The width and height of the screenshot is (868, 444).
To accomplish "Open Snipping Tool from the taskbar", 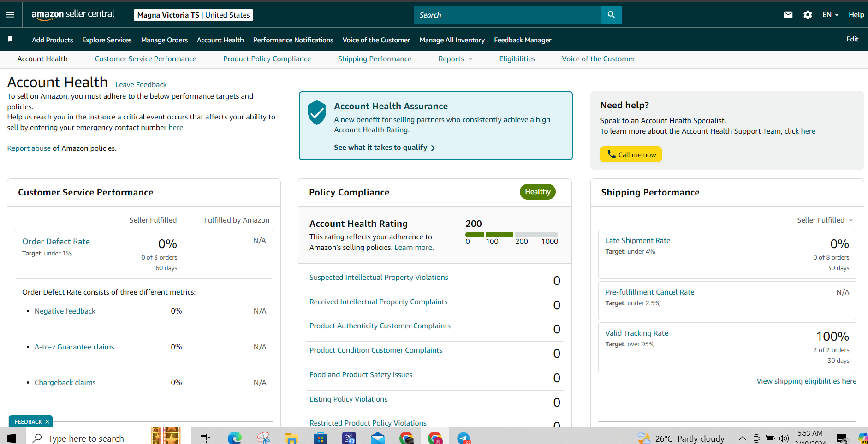I will click(263, 438).
